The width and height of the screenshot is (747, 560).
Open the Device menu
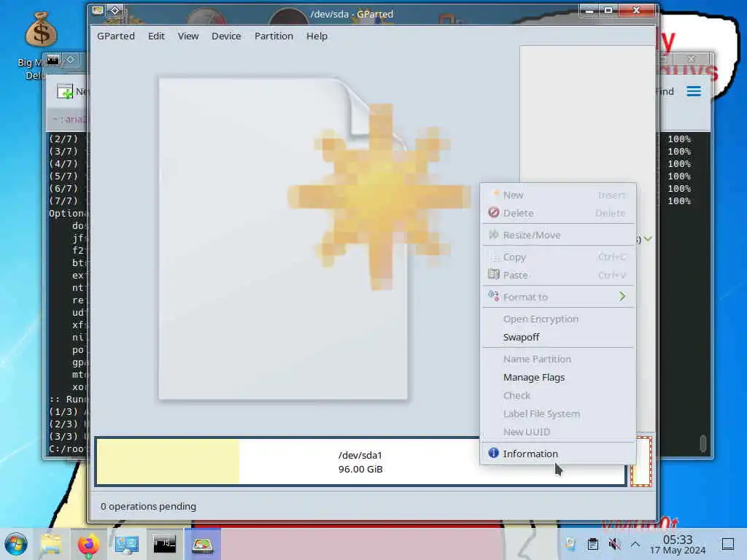pyautogui.click(x=226, y=36)
